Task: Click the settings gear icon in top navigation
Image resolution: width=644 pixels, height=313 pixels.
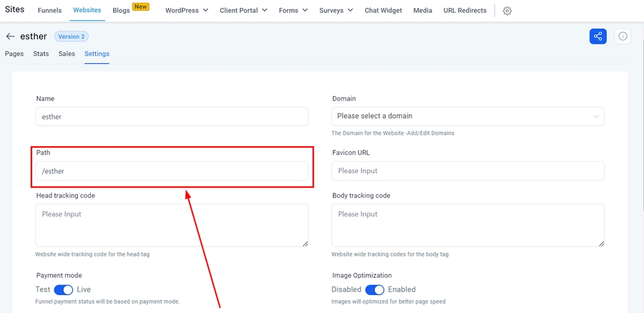Action: pyautogui.click(x=507, y=11)
